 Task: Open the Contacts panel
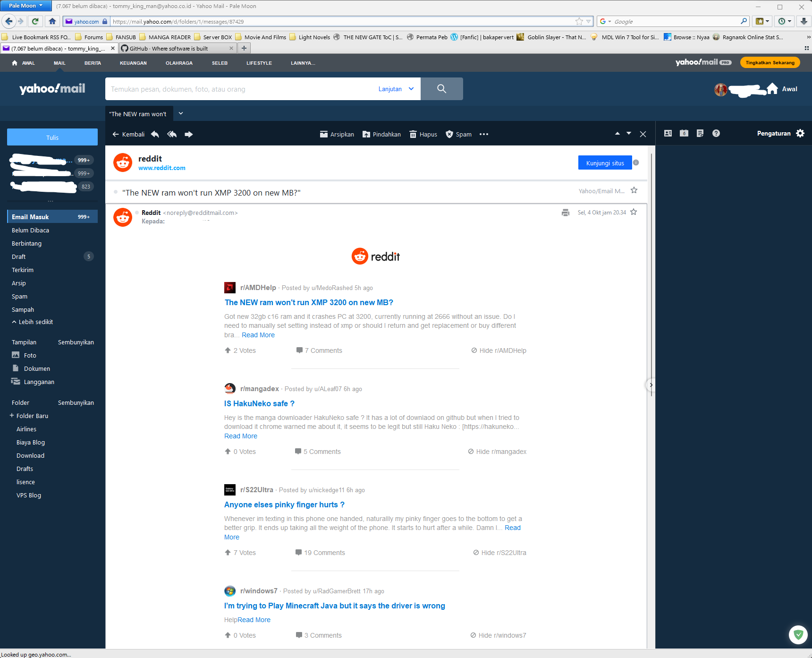[x=668, y=133]
